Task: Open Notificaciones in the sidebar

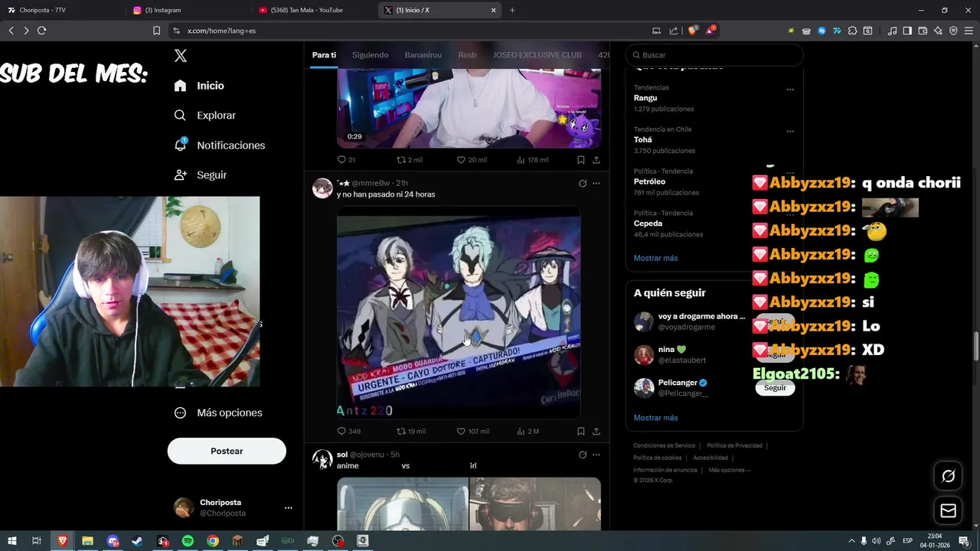Action: point(219,145)
